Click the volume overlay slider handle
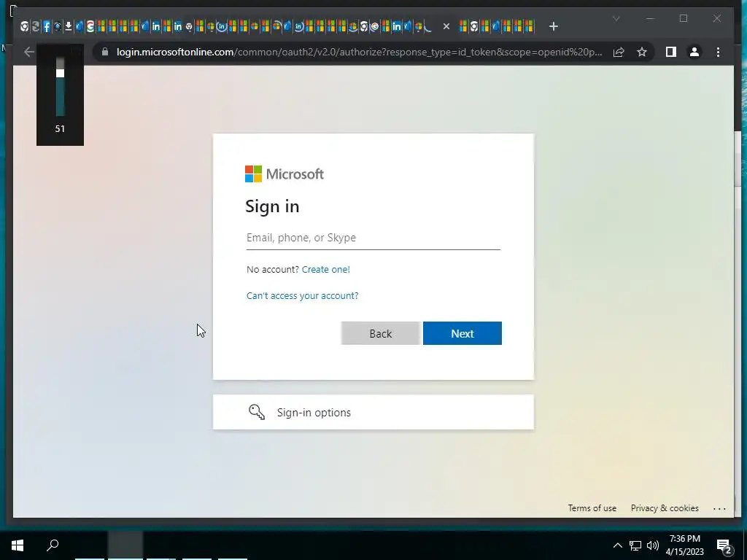The width and height of the screenshot is (747, 560). point(60,73)
